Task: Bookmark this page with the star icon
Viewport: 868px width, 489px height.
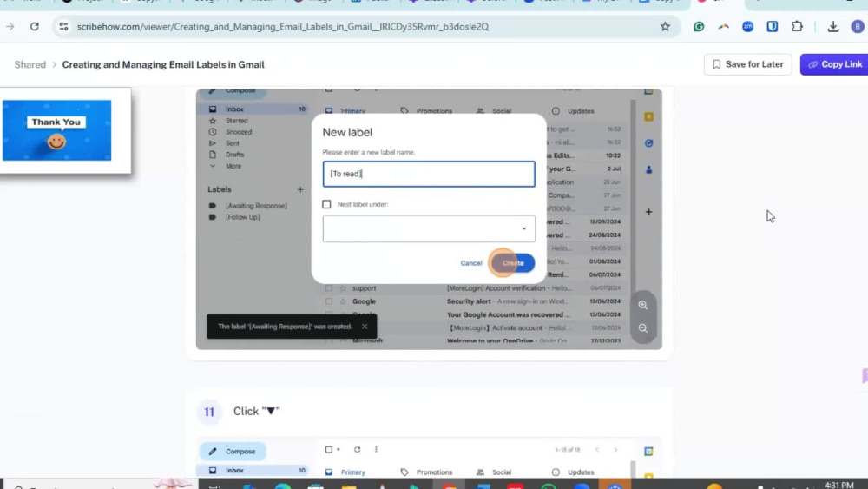Action: point(665,27)
